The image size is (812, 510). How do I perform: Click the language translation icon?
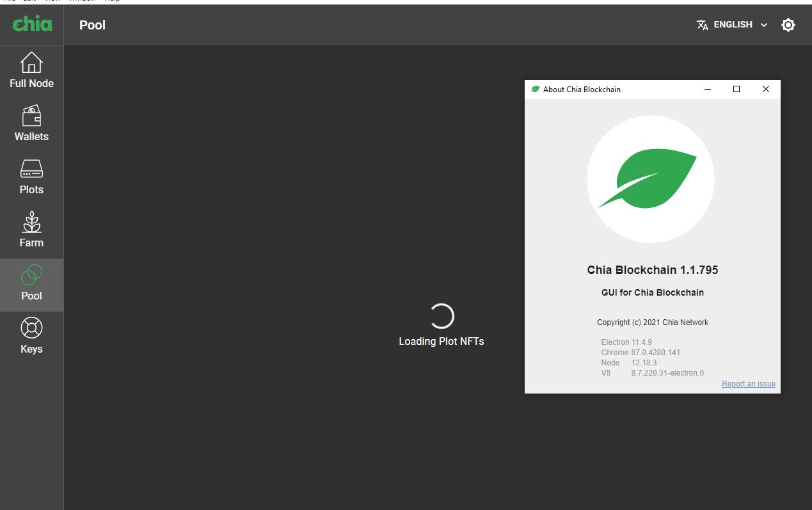click(x=701, y=24)
